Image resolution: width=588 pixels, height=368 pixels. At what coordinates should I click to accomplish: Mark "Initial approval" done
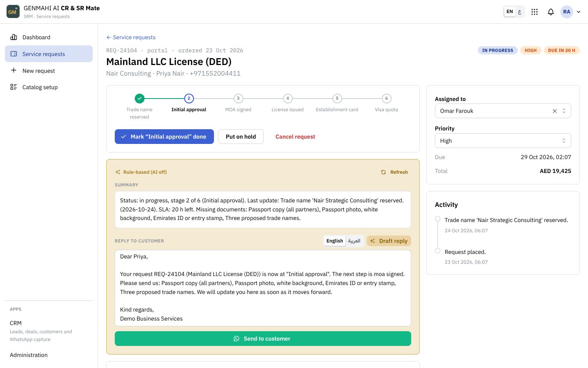coord(164,137)
